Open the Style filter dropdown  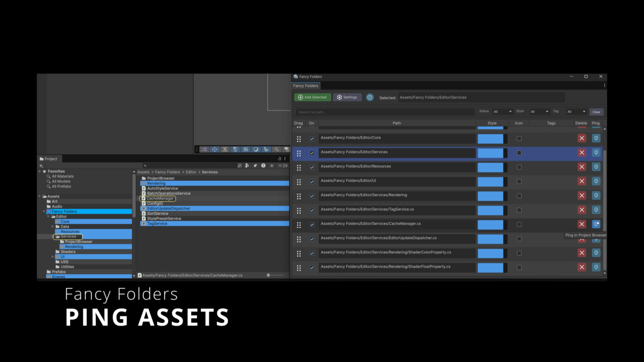pos(539,112)
